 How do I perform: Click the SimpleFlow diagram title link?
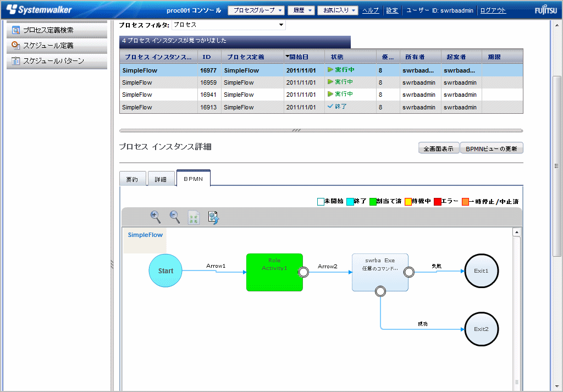click(x=145, y=235)
